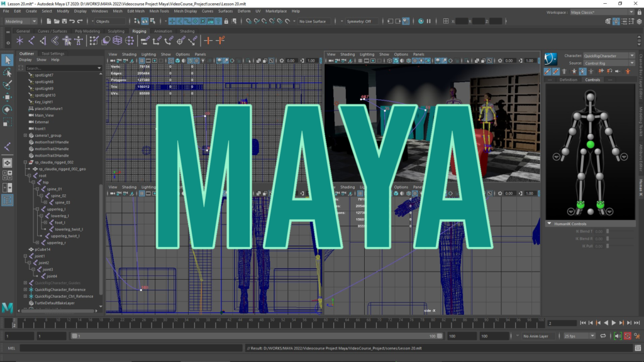Click the playback range slider bar
The image size is (644, 362).
pyautogui.click(x=257, y=336)
